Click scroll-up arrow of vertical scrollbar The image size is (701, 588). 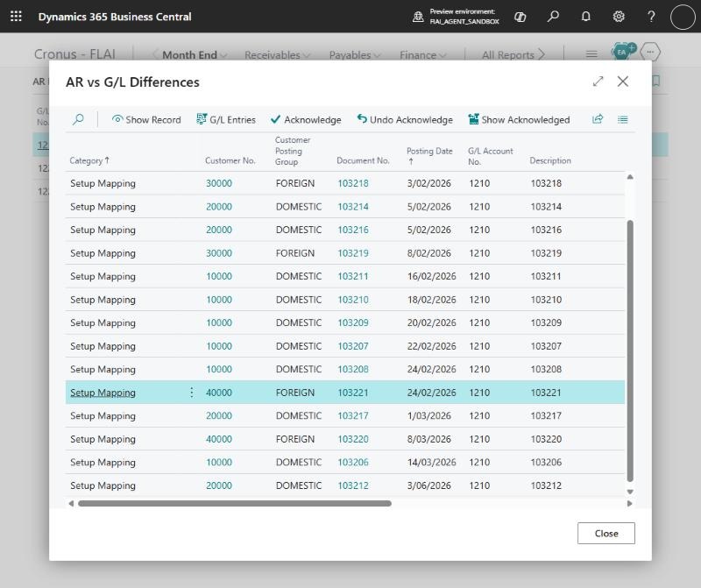point(630,177)
